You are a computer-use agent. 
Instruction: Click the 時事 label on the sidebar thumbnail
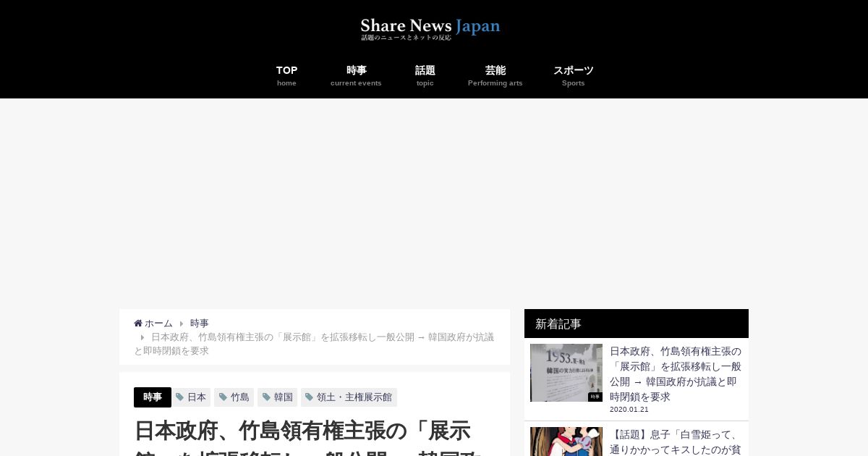click(595, 397)
